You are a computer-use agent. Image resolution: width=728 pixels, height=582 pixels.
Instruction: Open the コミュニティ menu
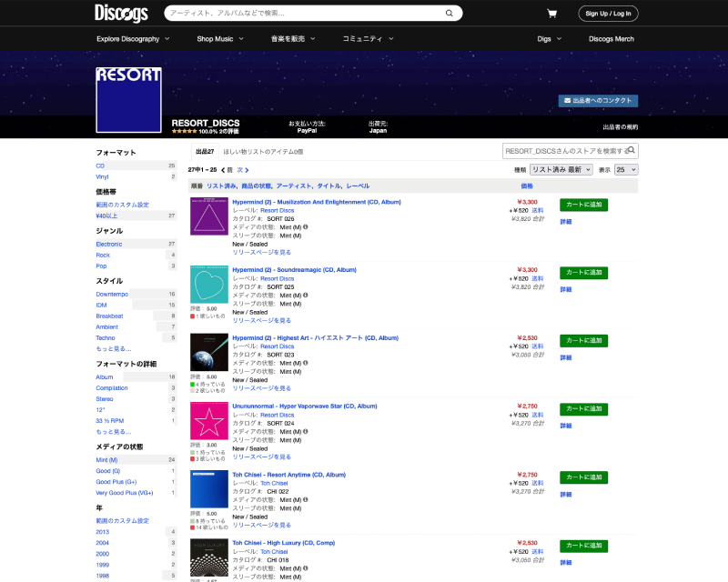click(364, 38)
